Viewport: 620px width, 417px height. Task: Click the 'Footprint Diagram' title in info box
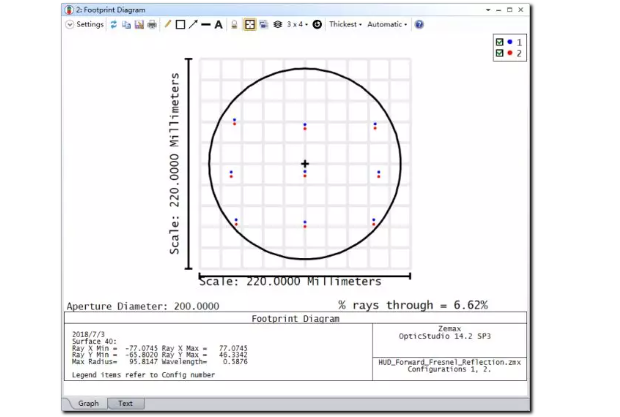click(x=295, y=319)
